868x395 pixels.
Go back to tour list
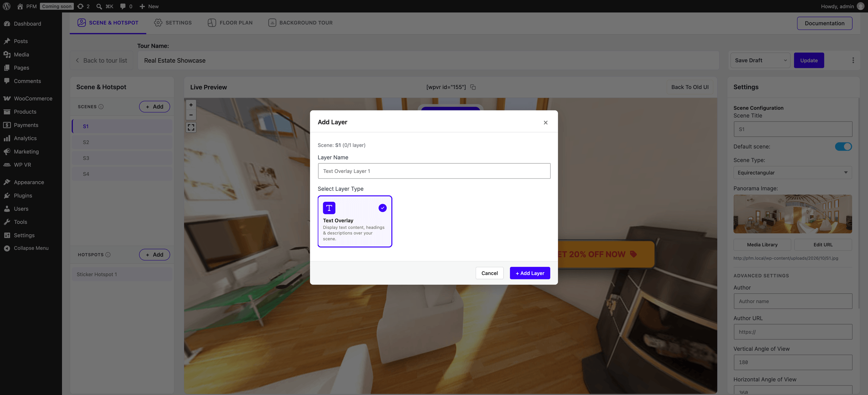pos(101,60)
